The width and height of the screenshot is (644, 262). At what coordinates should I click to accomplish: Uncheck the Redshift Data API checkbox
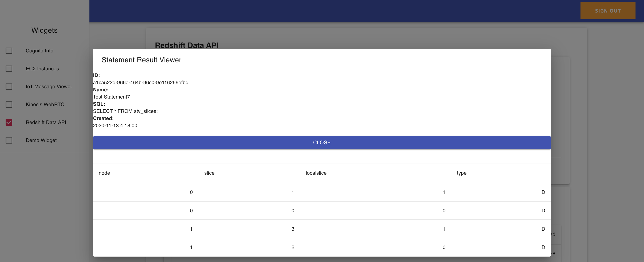click(9, 122)
